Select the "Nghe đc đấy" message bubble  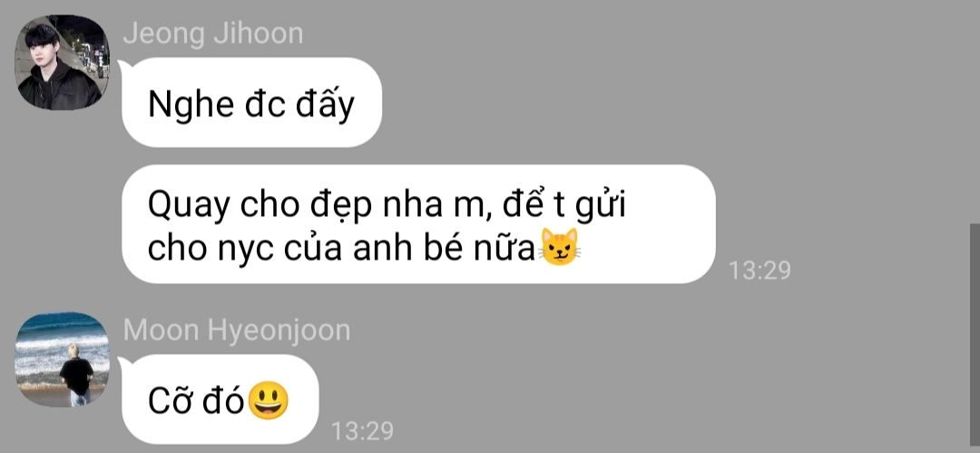251,103
